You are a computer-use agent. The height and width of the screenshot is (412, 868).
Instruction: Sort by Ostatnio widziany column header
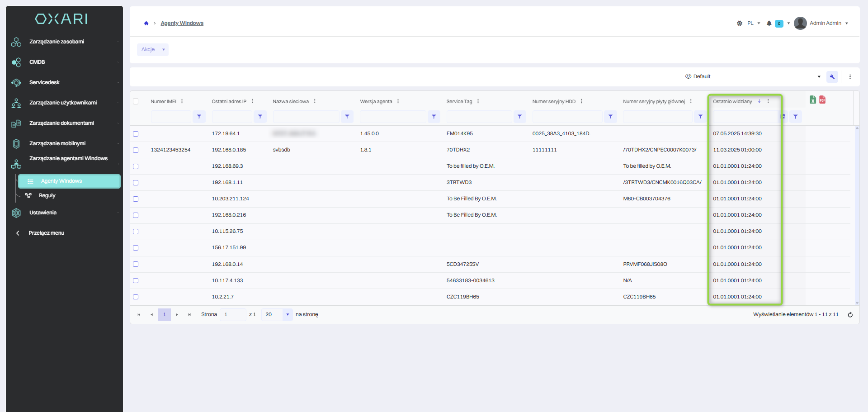tap(732, 101)
